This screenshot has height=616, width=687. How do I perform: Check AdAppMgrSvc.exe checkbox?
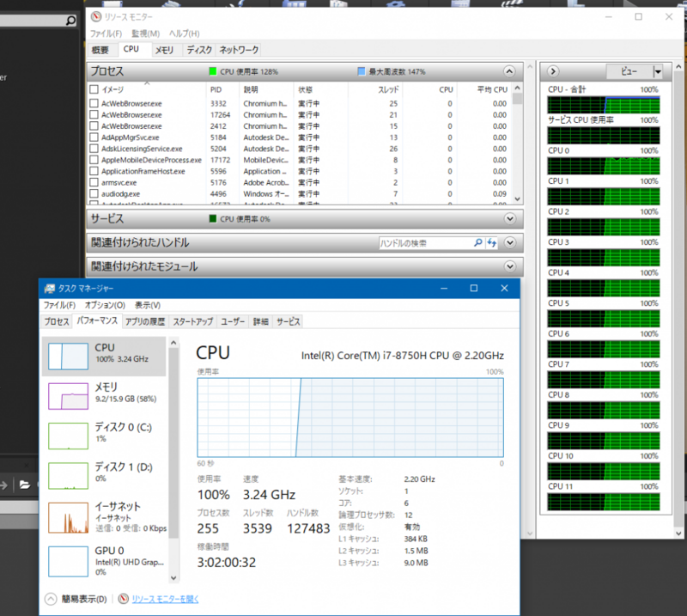(x=94, y=137)
